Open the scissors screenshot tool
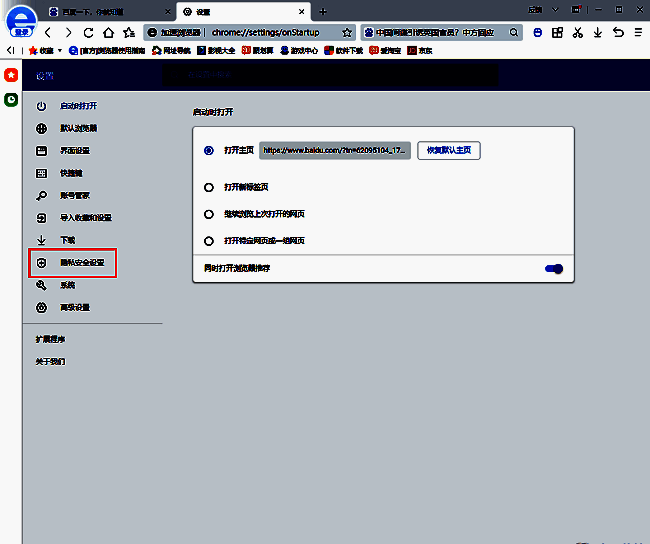Viewport: 650px width, 544px height. point(577,32)
